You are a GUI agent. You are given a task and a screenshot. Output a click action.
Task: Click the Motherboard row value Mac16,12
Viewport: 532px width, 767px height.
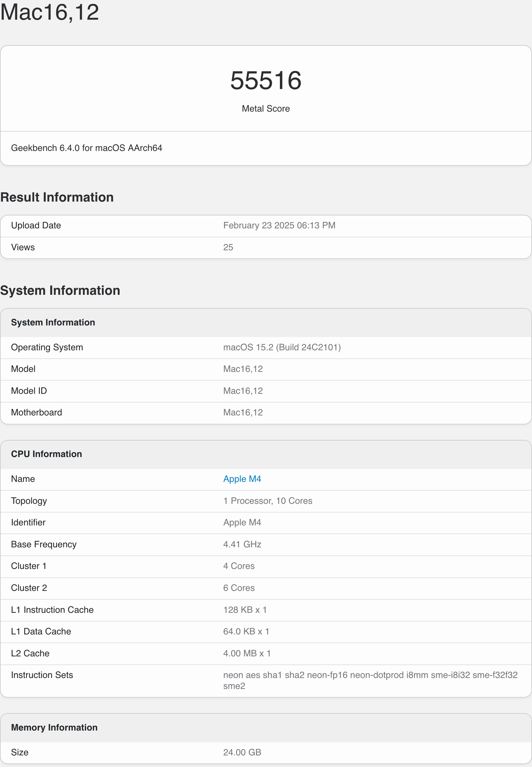(x=243, y=413)
